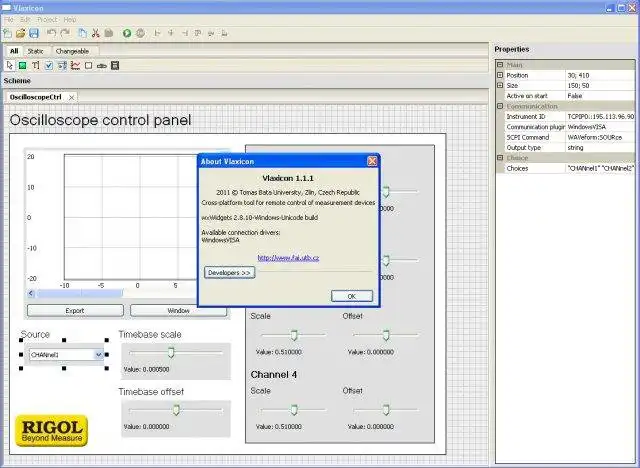Click the Developers >> button
The image size is (640, 468).
(229, 273)
